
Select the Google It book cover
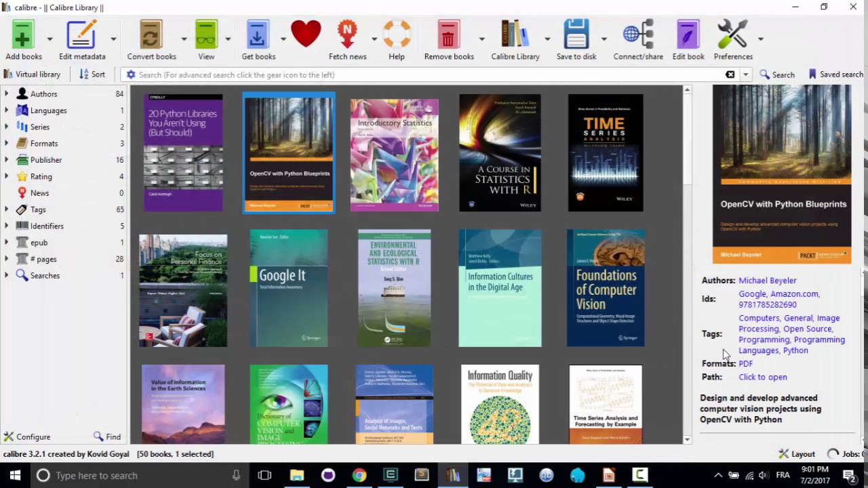288,288
